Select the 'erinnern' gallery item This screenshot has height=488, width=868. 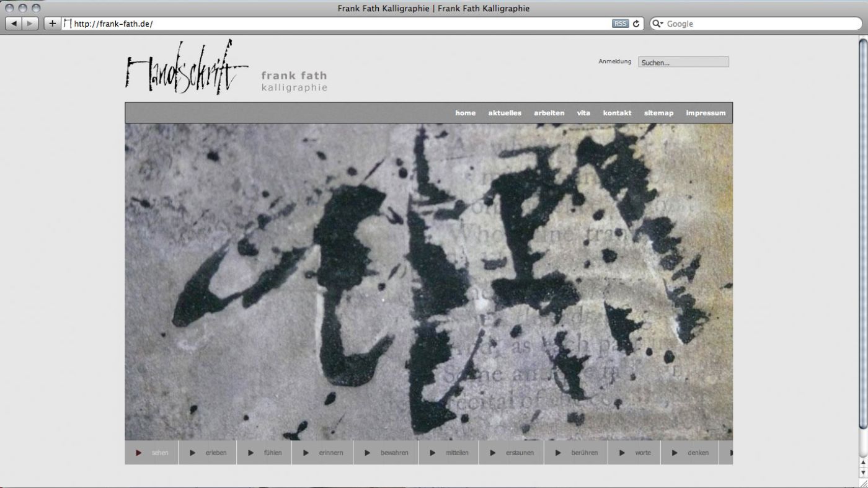coord(330,453)
